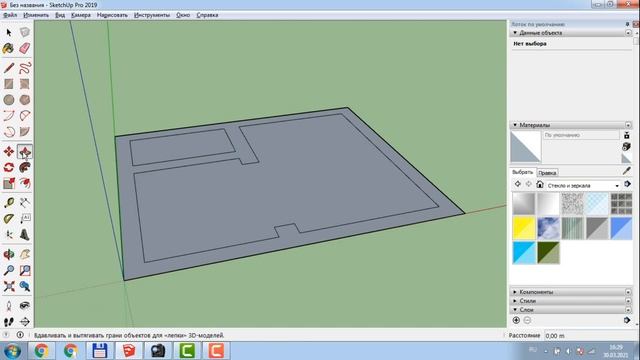
Task: Pick the eyedropper sample paint icon
Action: coord(627,171)
